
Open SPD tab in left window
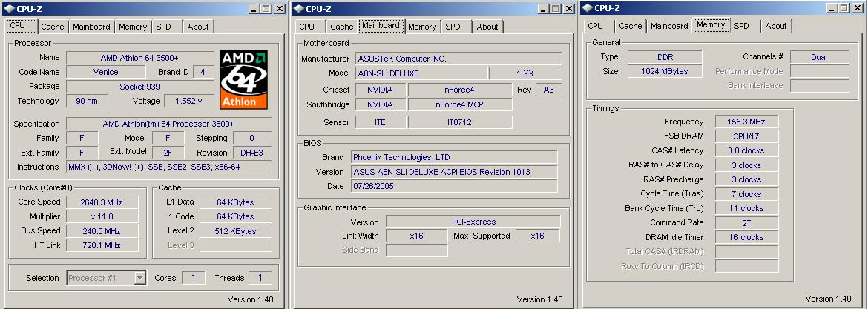point(163,27)
